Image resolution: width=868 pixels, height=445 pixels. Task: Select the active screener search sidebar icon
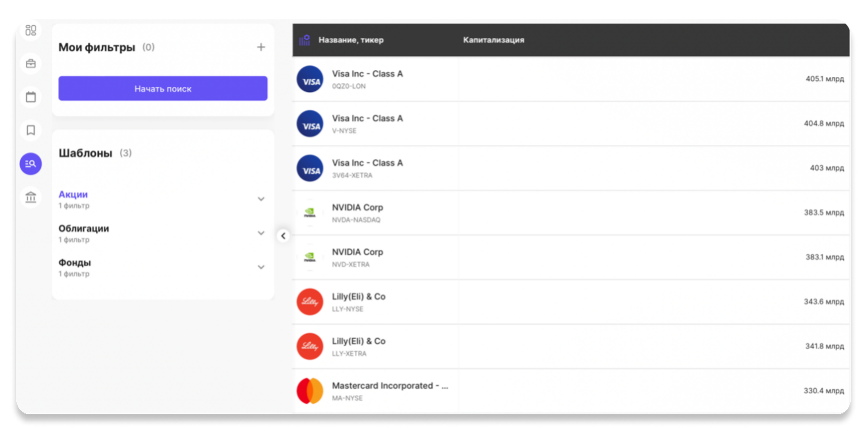(30, 164)
